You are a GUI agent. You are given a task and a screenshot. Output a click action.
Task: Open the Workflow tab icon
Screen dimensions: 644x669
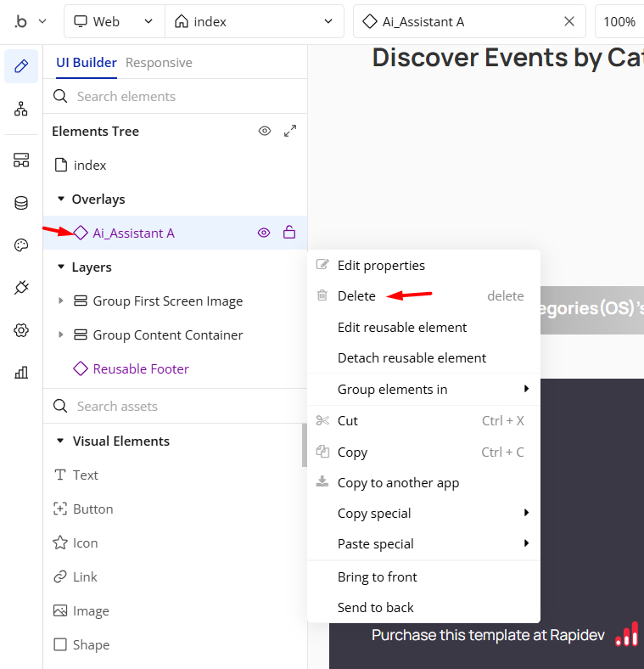tap(21, 109)
